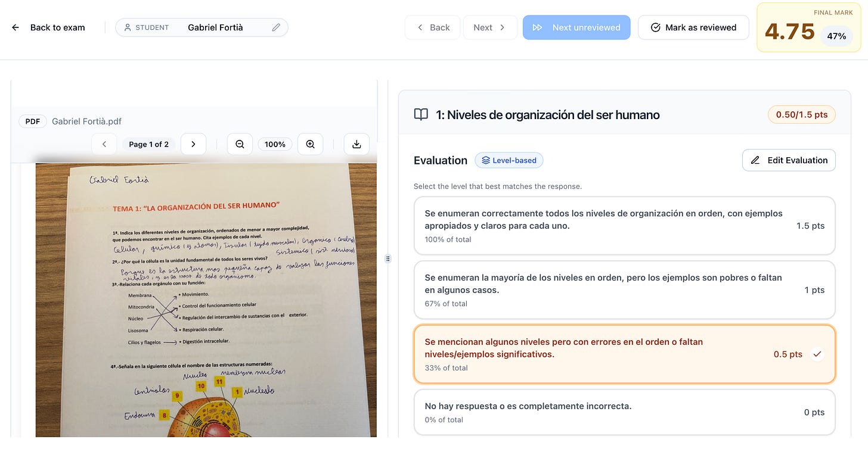Select the 1 pts level option
The image size is (868, 455).
624,290
